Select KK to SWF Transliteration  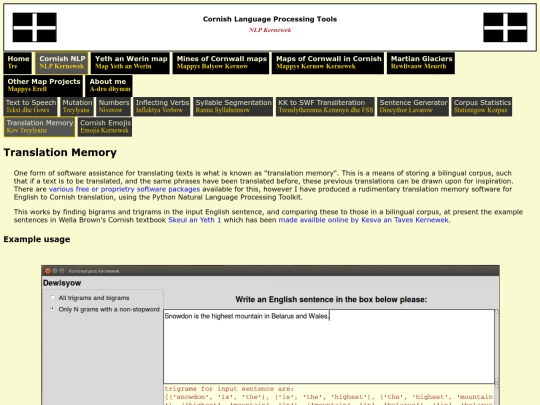click(x=325, y=106)
